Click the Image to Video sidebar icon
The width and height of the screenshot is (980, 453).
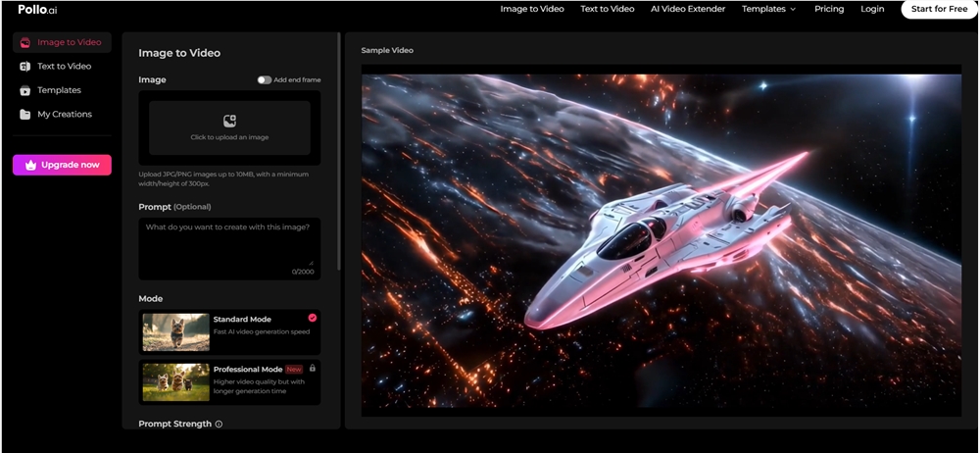24,43
